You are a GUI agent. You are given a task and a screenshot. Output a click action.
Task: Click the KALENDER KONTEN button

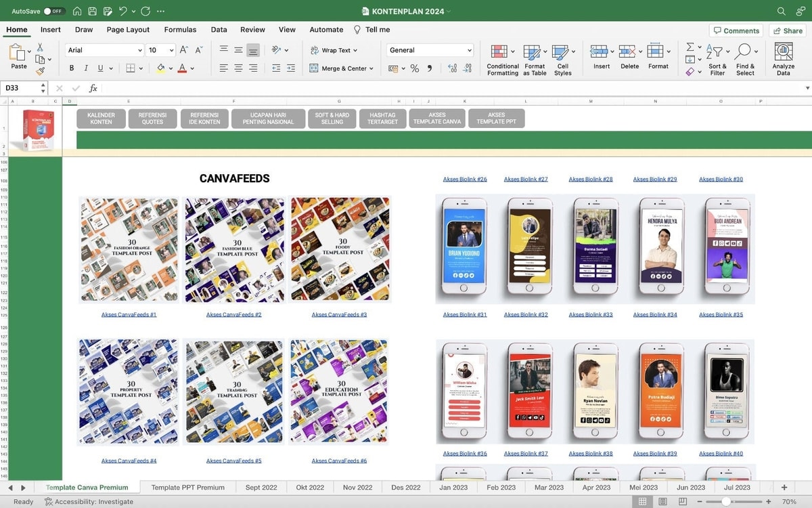pos(101,119)
